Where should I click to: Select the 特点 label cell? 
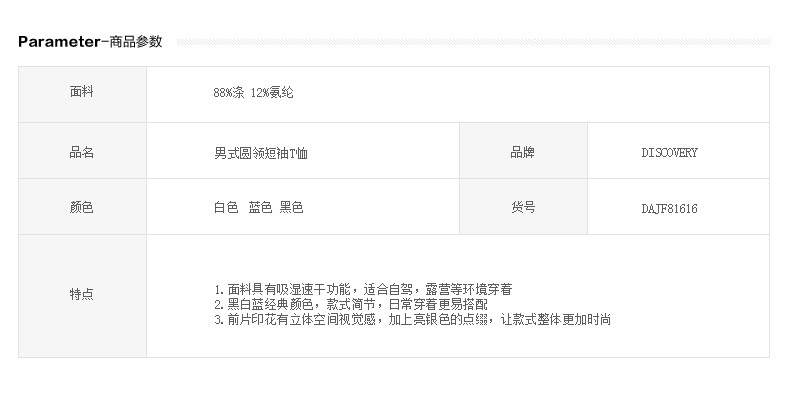pyautogui.click(x=82, y=295)
